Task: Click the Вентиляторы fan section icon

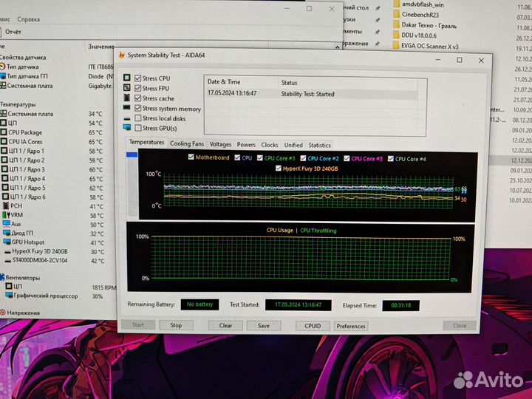Action: [2, 277]
